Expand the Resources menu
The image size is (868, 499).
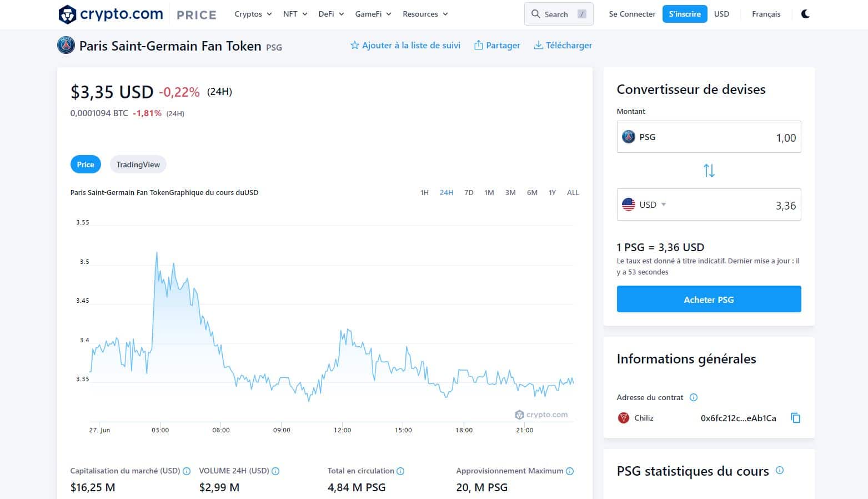pos(425,14)
